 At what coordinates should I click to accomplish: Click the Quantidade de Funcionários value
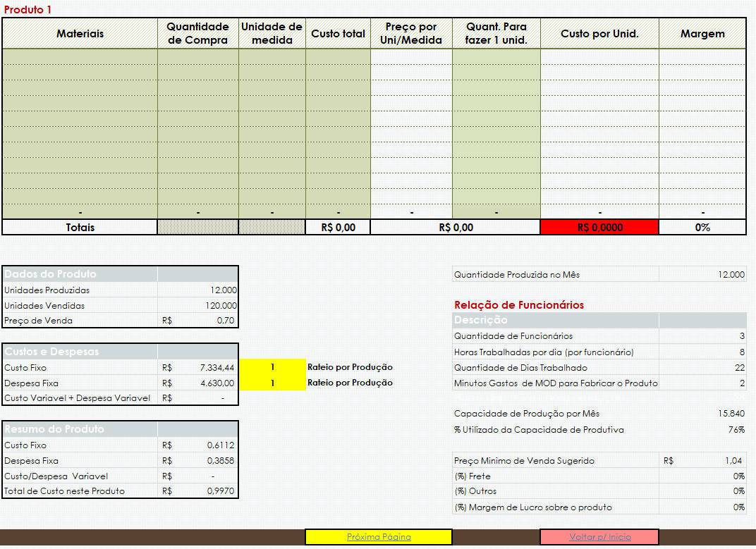pos(702,336)
